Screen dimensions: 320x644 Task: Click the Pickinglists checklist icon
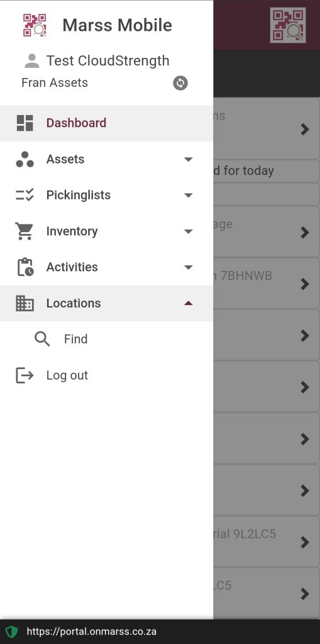[25, 195]
